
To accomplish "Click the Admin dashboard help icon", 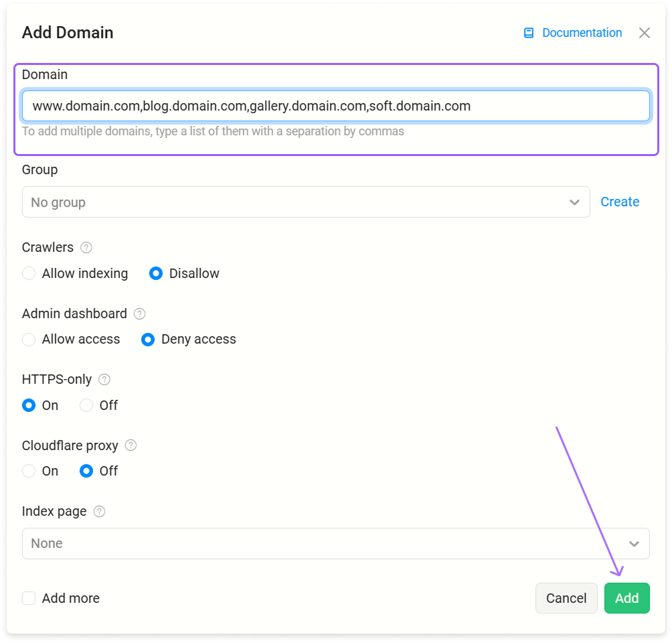I will click(139, 314).
